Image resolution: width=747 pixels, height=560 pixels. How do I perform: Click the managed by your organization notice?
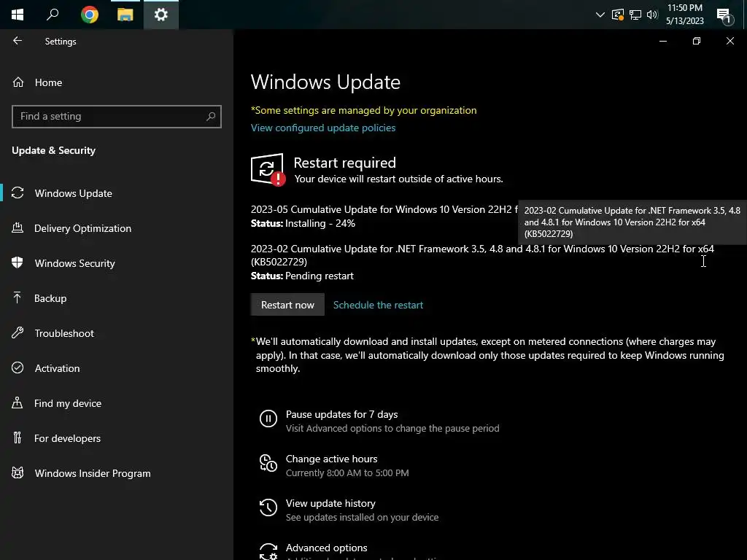click(363, 111)
